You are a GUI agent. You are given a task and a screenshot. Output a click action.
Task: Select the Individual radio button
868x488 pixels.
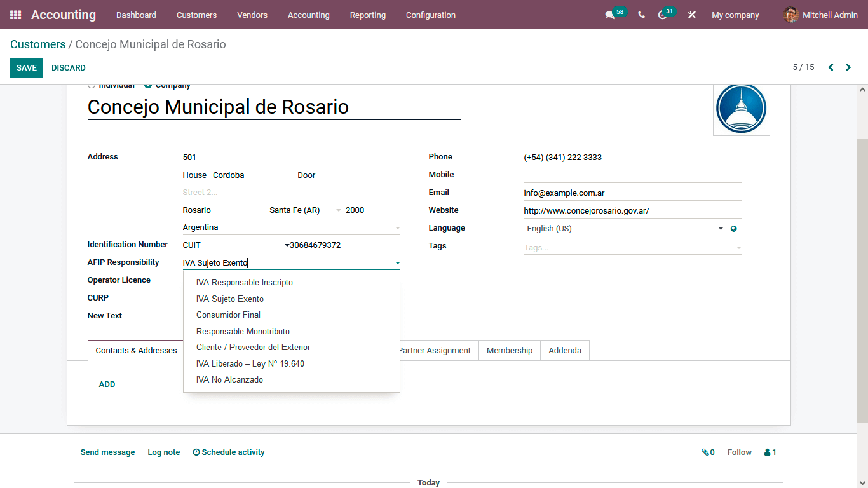(x=92, y=85)
